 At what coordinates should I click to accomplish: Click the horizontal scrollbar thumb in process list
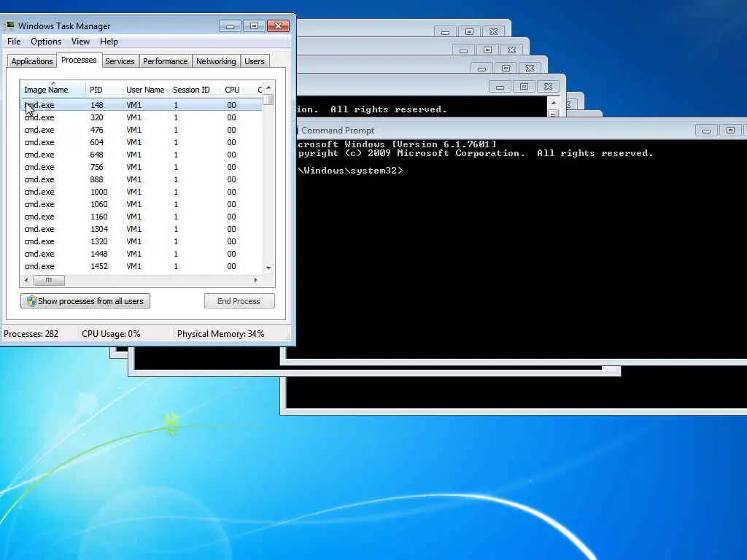point(49,280)
